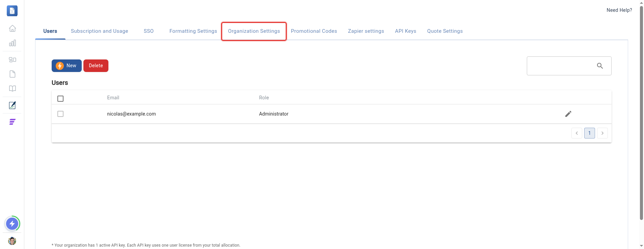
Task: Click the Administrator role cell
Action: (x=274, y=114)
